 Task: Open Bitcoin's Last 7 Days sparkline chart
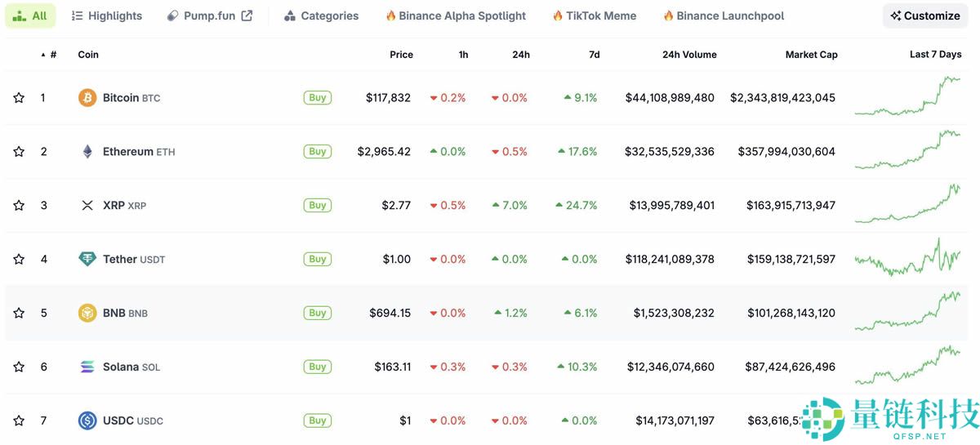pyautogui.click(x=907, y=97)
